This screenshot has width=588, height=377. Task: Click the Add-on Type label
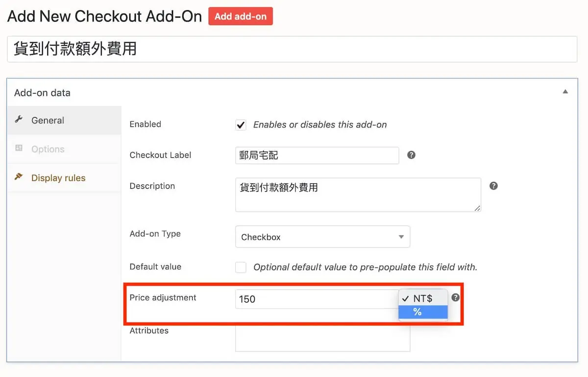[155, 234]
